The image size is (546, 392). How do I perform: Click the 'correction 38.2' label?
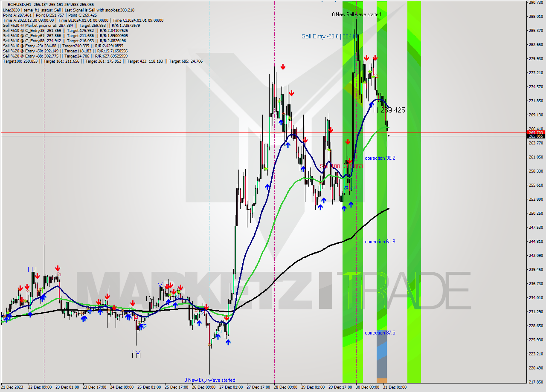pos(380,158)
